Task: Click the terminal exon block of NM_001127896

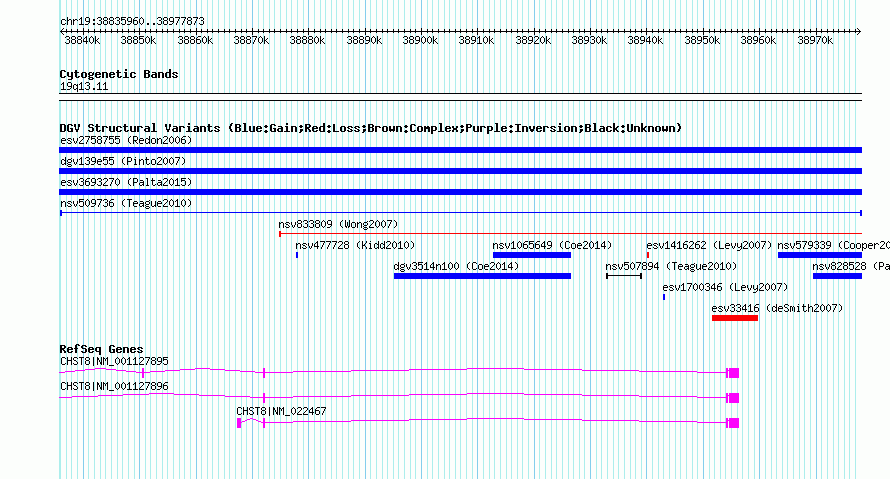Action: coord(733,398)
